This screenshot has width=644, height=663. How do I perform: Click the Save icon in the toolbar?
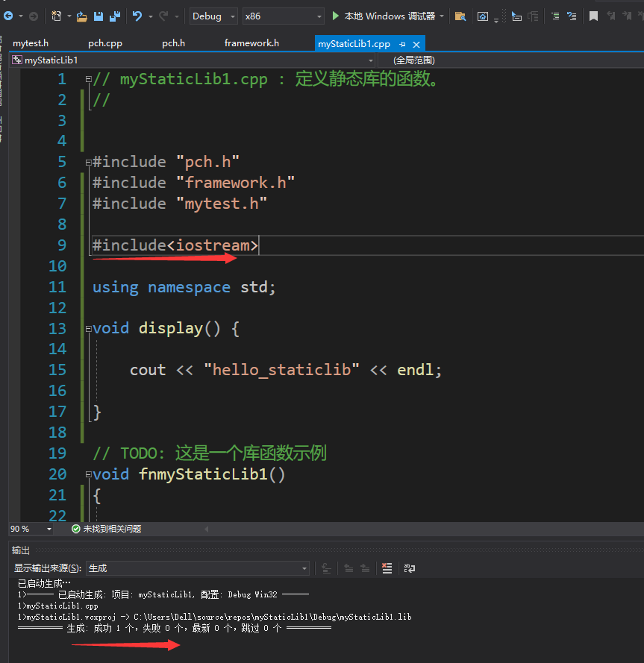tap(98, 16)
